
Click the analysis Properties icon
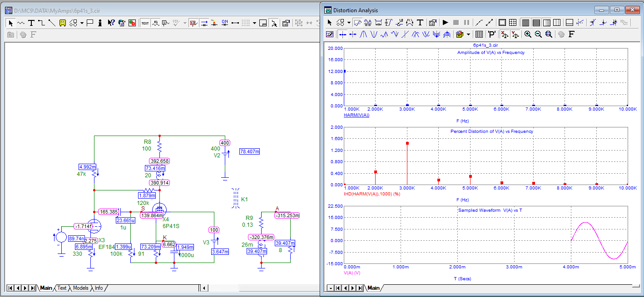coord(432,22)
